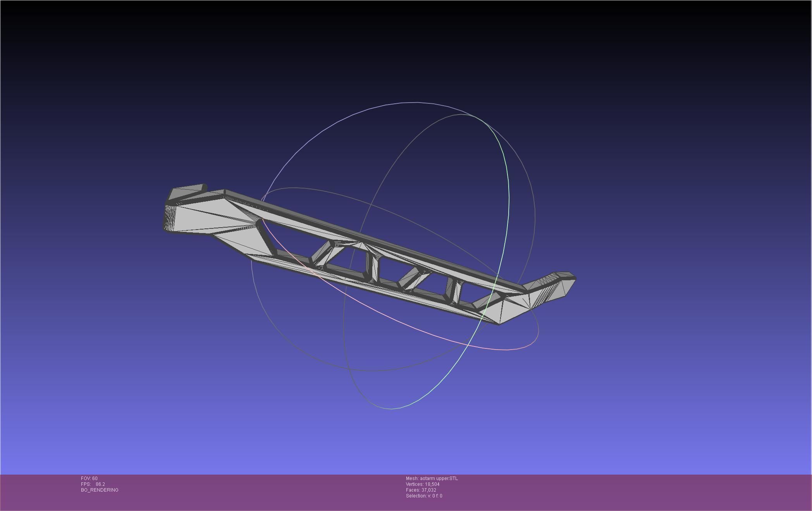Click the BO_RENDERING status label
The image size is (812, 511).
point(100,490)
